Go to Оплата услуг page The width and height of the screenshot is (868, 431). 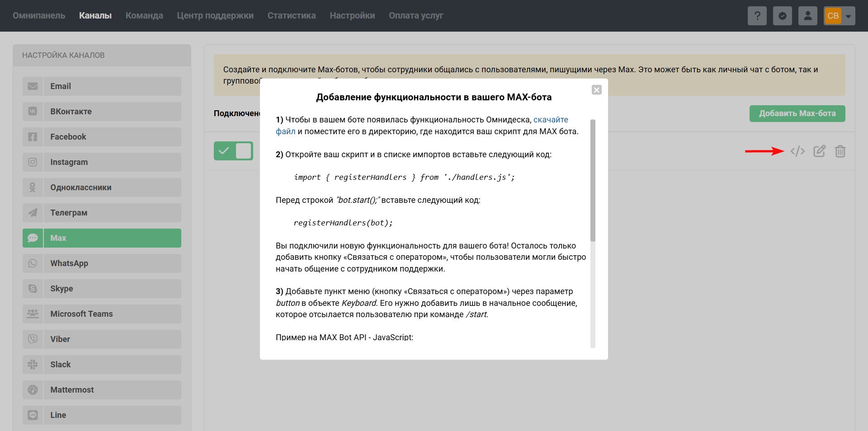click(x=416, y=16)
